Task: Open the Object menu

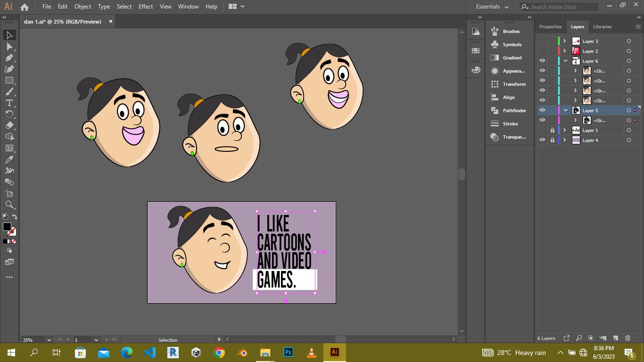Action: 83,7
